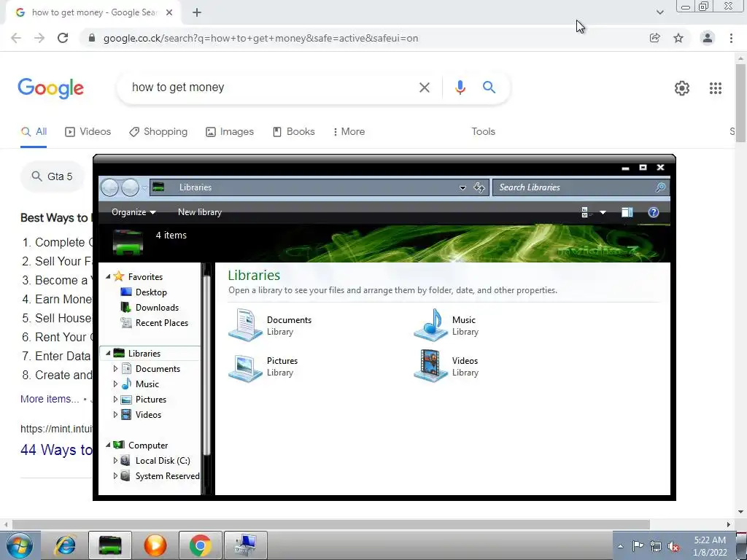Collapse the Computer tree group
This screenshot has height=560, width=747.
[x=108, y=446]
